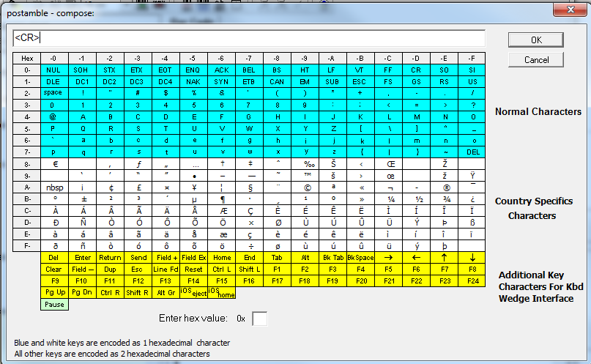This screenshot has width=591, height=364.
Task: Focus the Enter hex value box
Action: tap(259, 319)
